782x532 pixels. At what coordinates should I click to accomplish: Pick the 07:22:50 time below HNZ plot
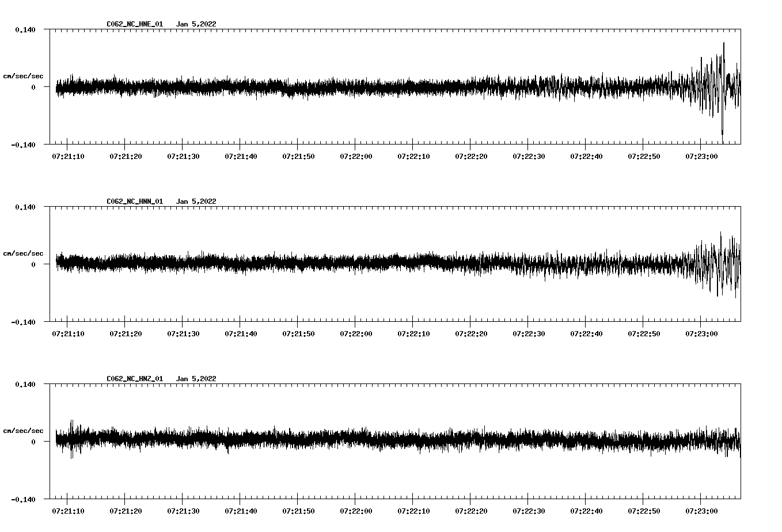pos(644,511)
